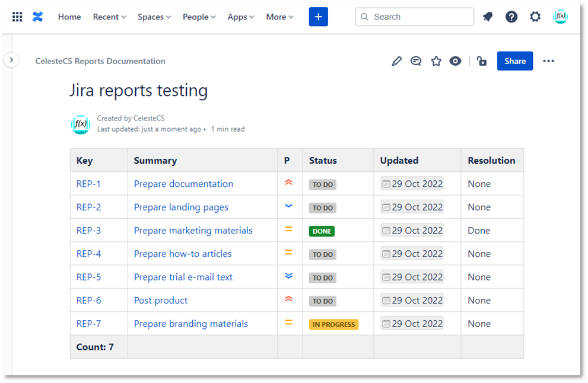
Task: Go to Home in navigation bar
Action: pos(69,17)
